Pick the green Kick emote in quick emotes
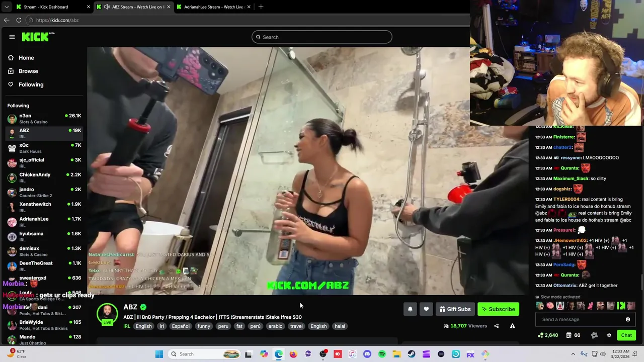 click(x=621, y=306)
